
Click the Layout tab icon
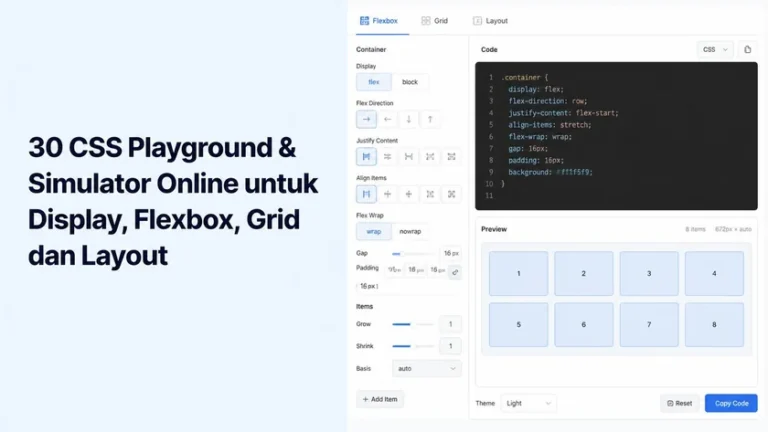click(477, 21)
